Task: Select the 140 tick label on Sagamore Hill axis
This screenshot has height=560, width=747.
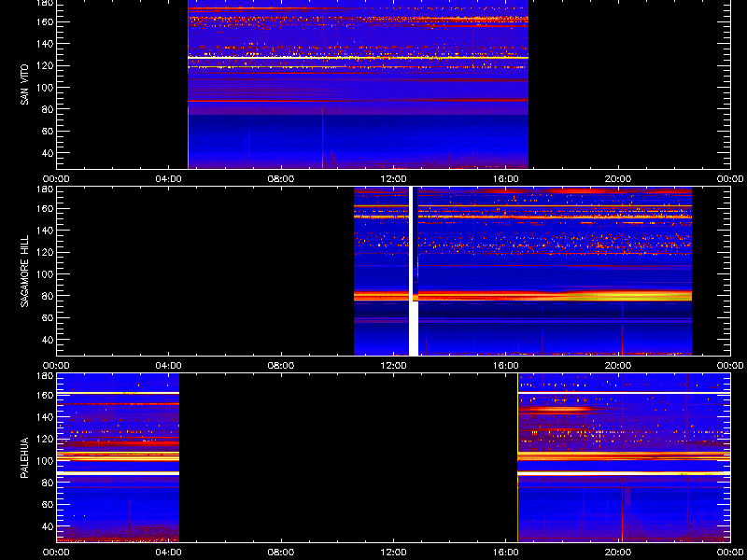Action: (44, 231)
